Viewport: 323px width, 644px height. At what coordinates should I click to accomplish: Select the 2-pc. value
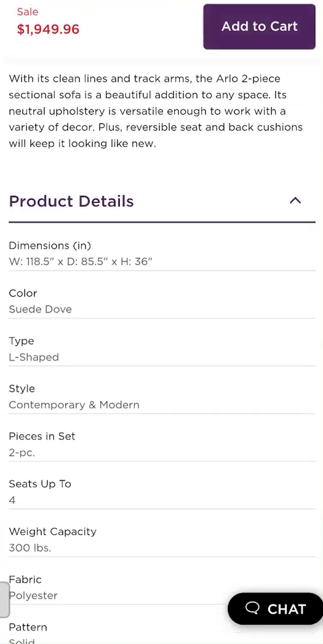click(22, 453)
